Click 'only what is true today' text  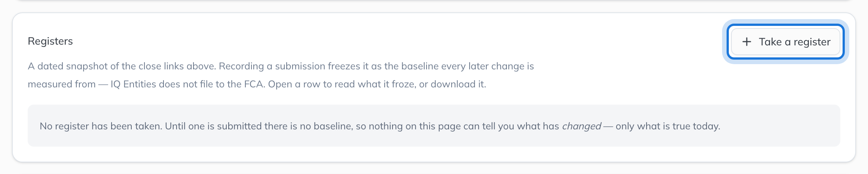[668, 126]
